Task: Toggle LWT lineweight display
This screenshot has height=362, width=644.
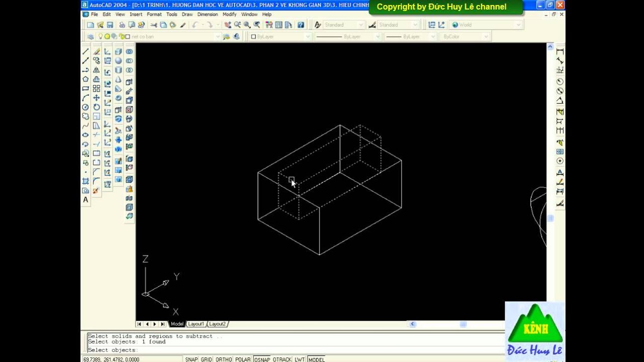Action: tap(300, 359)
